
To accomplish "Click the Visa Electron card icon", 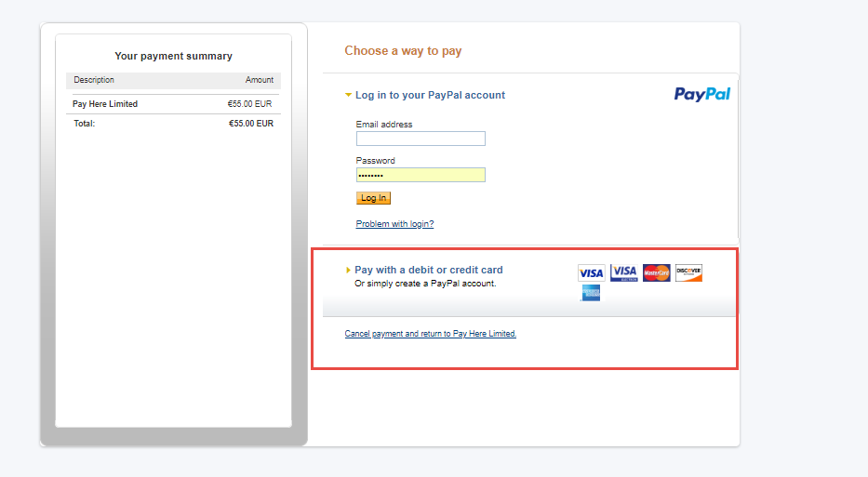I will tap(623, 272).
